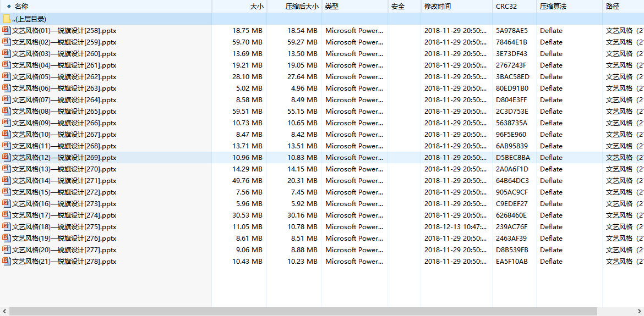Click compressed size 7.45 MB
The height and width of the screenshot is (316, 644).
[304, 192]
